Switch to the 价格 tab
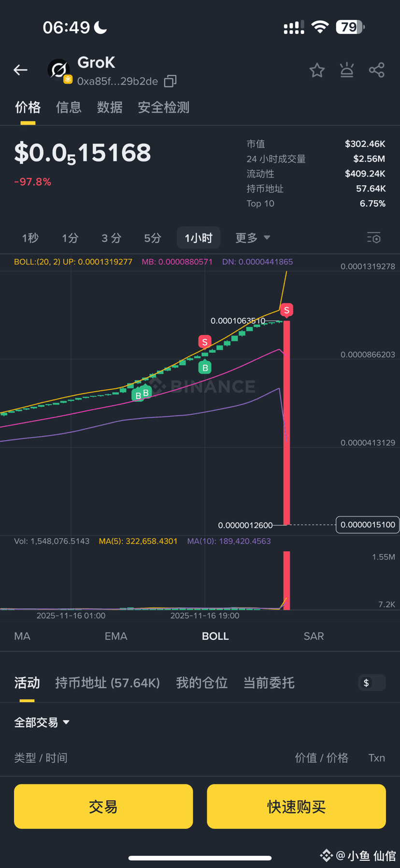This screenshot has width=400, height=868. [28, 107]
